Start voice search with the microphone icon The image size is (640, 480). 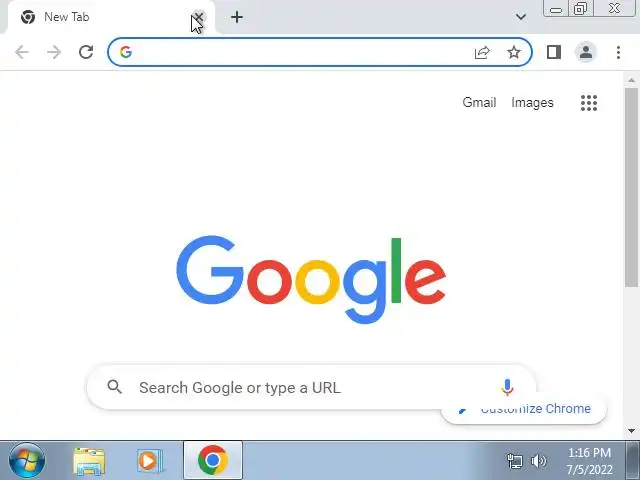pyautogui.click(x=507, y=387)
